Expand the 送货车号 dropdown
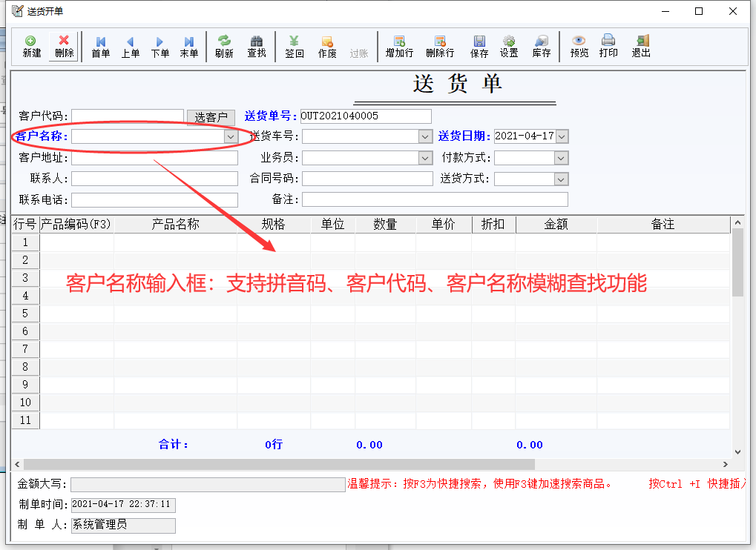 (425, 137)
